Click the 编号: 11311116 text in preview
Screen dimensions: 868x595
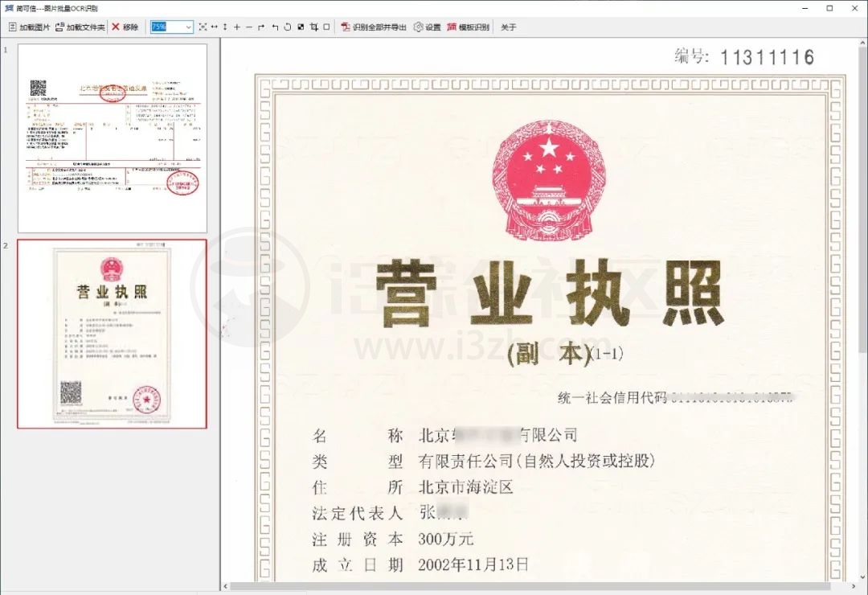[x=744, y=56]
